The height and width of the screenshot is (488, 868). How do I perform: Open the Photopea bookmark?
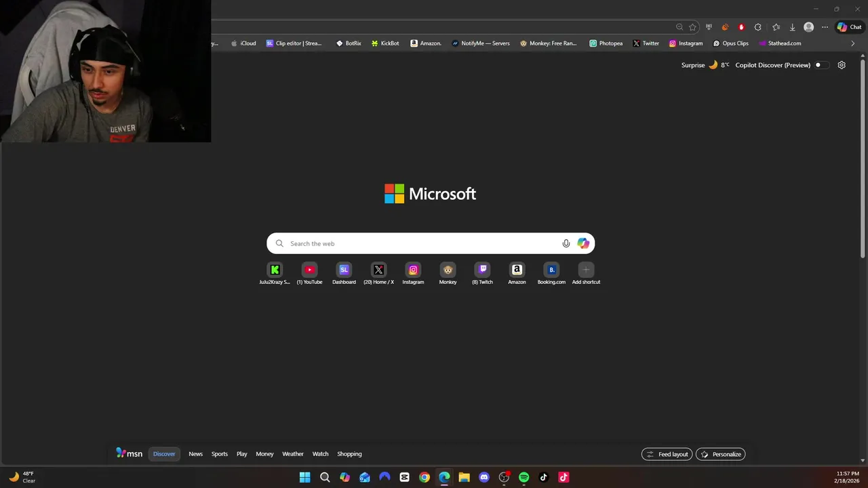pos(606,43)
